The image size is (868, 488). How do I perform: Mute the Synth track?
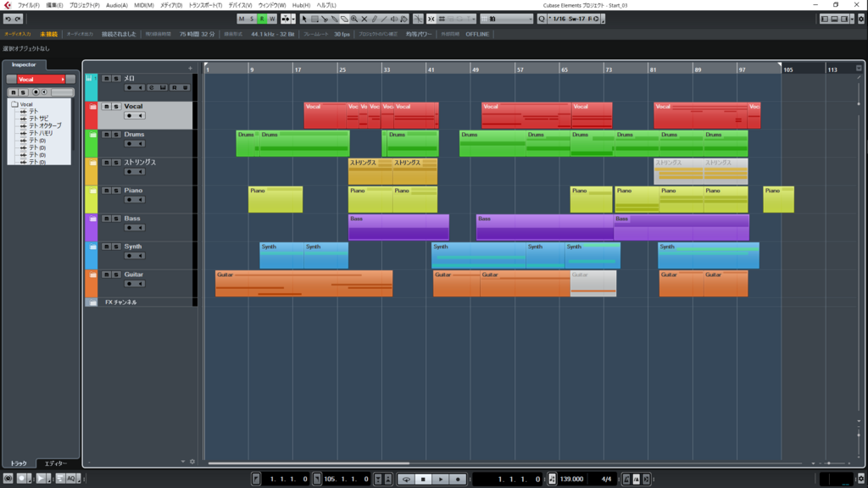106,247
